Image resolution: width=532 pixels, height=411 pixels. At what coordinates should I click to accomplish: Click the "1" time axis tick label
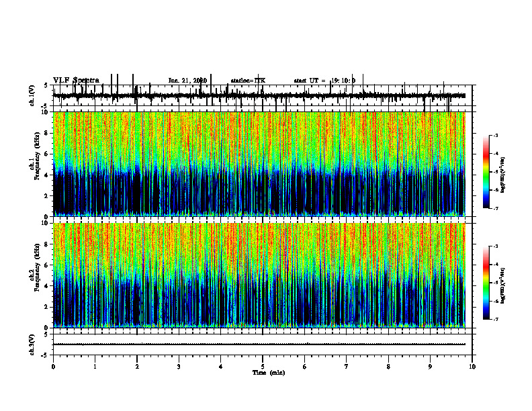point(95,367)
